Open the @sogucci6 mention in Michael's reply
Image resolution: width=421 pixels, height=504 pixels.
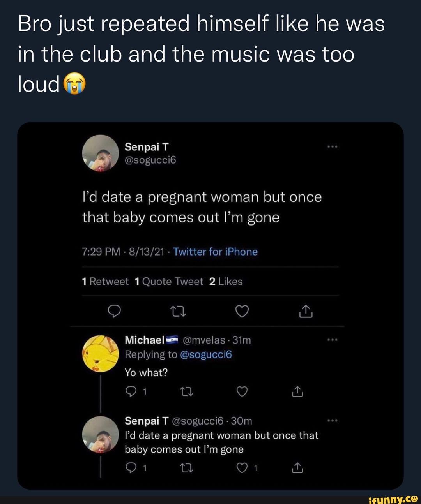(206, 354)
